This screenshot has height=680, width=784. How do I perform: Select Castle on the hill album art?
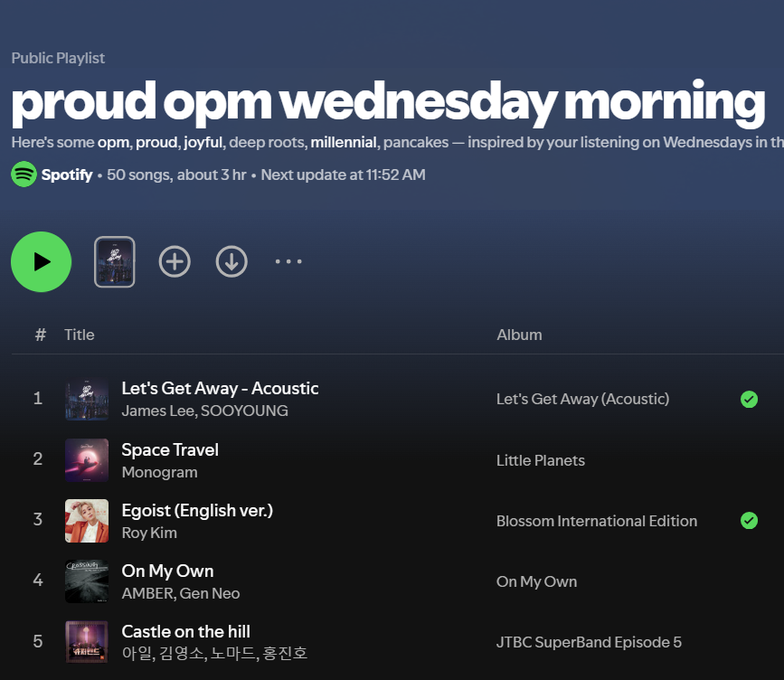coord(87,641)
